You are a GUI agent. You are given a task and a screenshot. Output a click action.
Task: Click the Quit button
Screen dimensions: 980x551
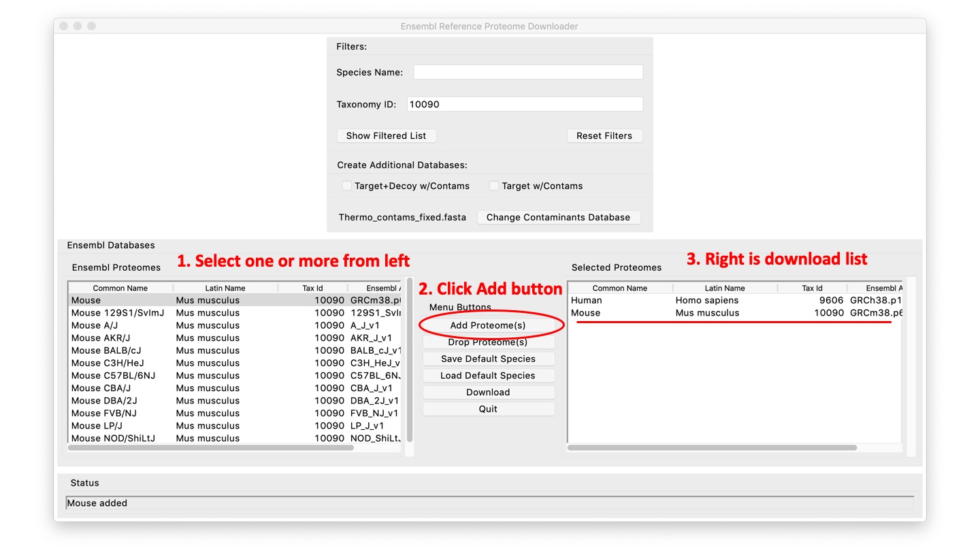[x=488, y=409]
